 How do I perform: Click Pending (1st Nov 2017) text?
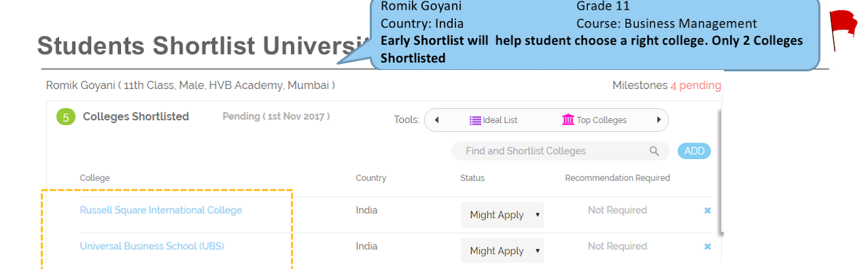(276, 116)
